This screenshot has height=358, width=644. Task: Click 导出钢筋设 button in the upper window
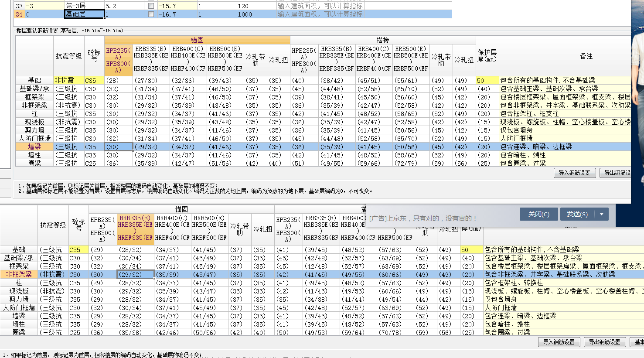(x=615, y=173)
